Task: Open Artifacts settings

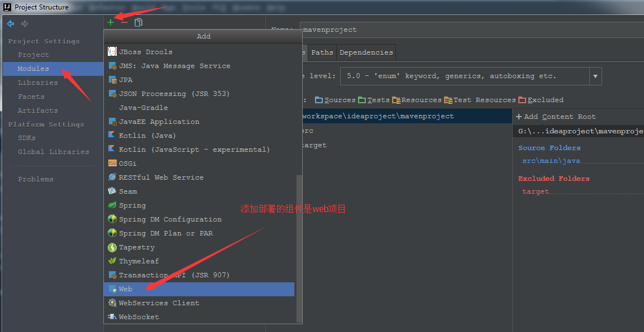Action: (38, 110)
